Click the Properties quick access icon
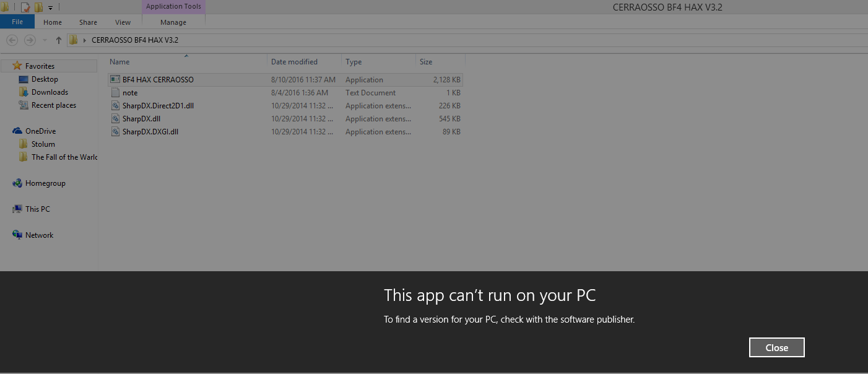868x374 pixels. [x=25, y=7]
